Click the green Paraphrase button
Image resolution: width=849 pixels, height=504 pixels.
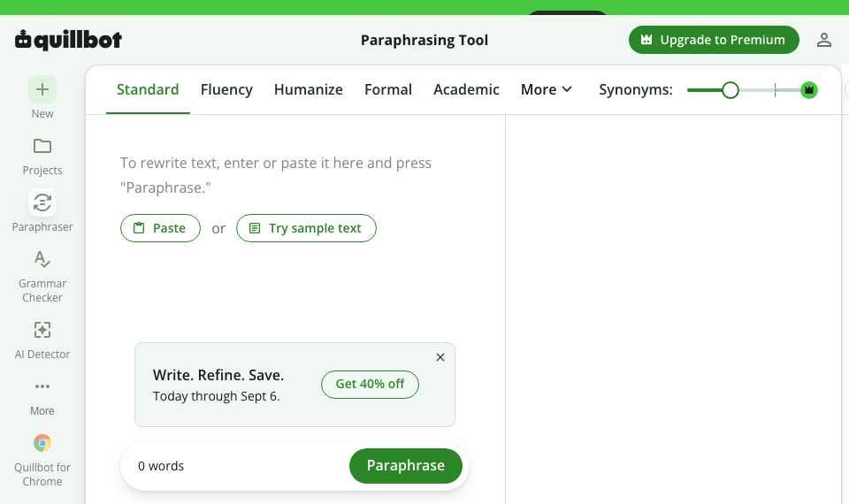click(x=406, y=466)
